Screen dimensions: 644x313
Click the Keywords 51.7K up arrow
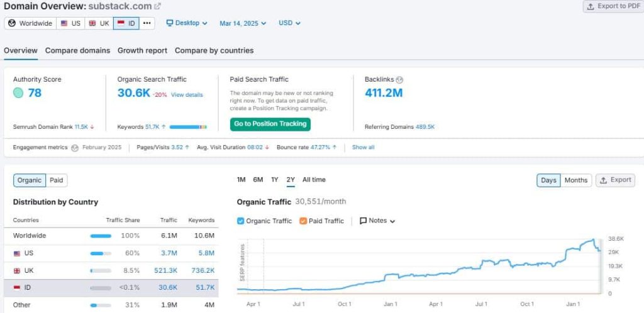(164, 127)
